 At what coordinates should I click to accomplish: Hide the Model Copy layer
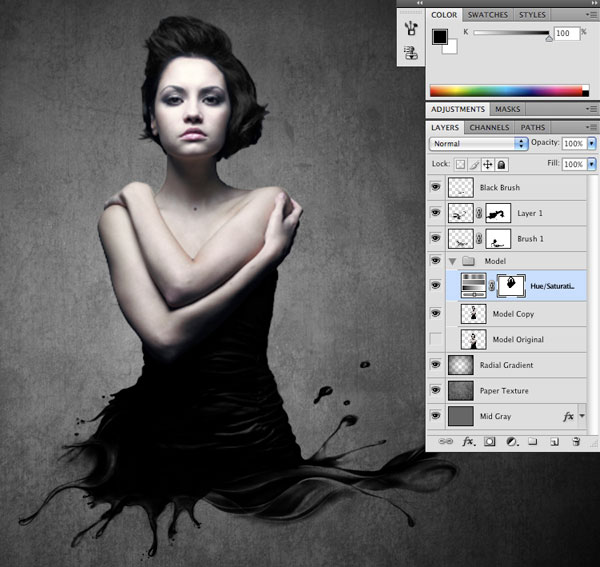click(435, 313)
